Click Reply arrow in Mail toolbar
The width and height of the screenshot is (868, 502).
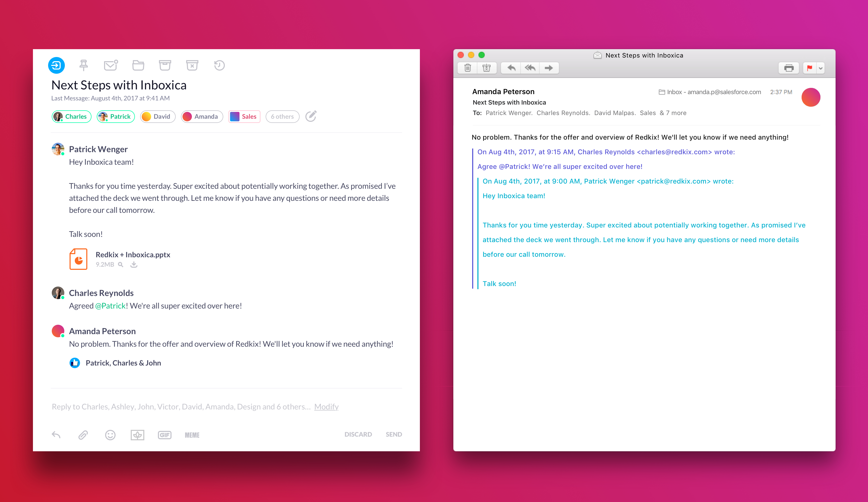click(x=511, y=68)
